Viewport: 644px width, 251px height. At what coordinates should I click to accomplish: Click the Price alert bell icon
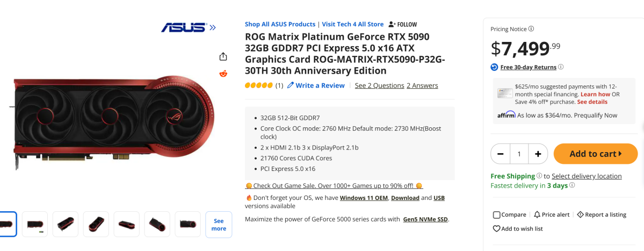click(x=537, y=214)
